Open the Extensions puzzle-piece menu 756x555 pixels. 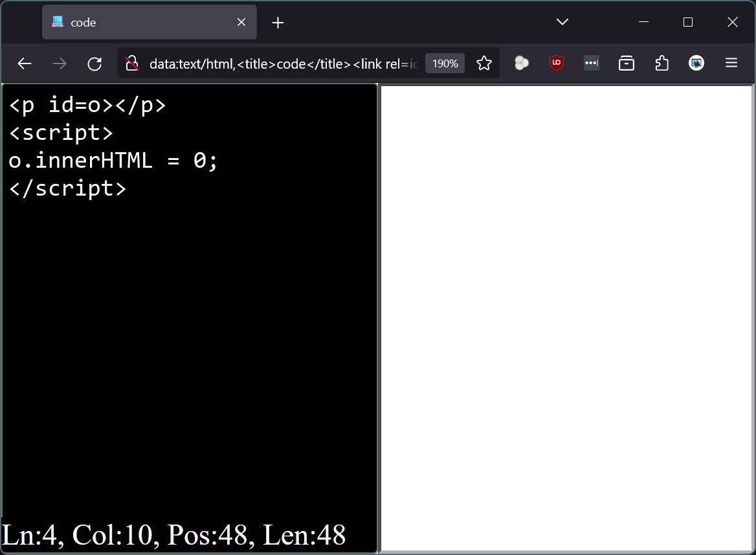coord(661,63)
